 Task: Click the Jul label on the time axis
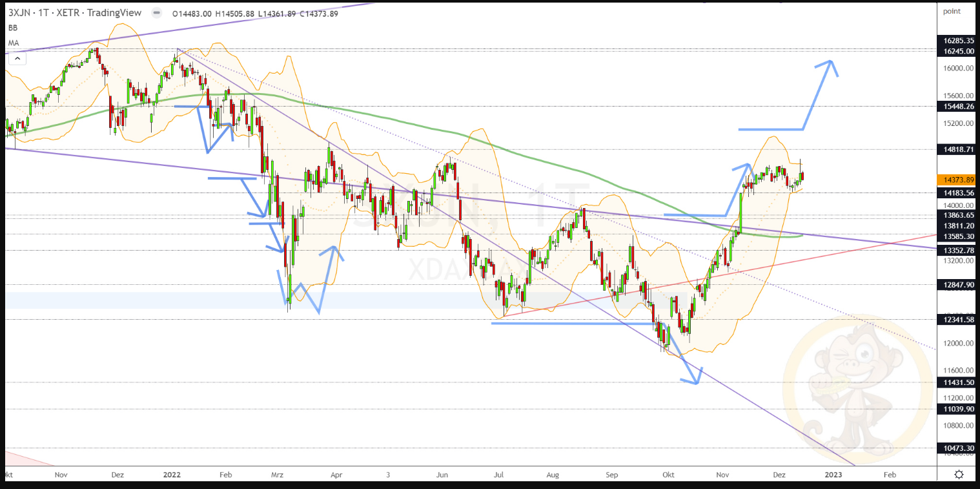coord(498,475)
